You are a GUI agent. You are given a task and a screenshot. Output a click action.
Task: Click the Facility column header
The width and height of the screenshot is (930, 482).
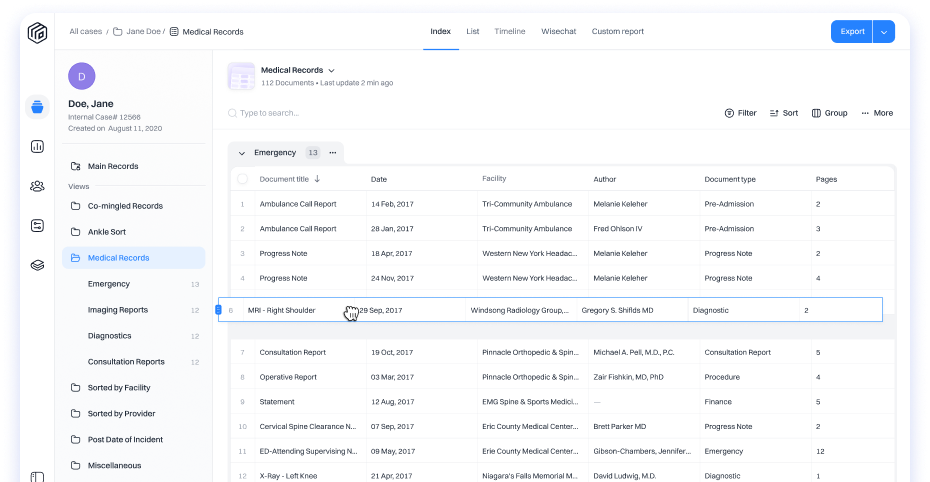(494, 178)
